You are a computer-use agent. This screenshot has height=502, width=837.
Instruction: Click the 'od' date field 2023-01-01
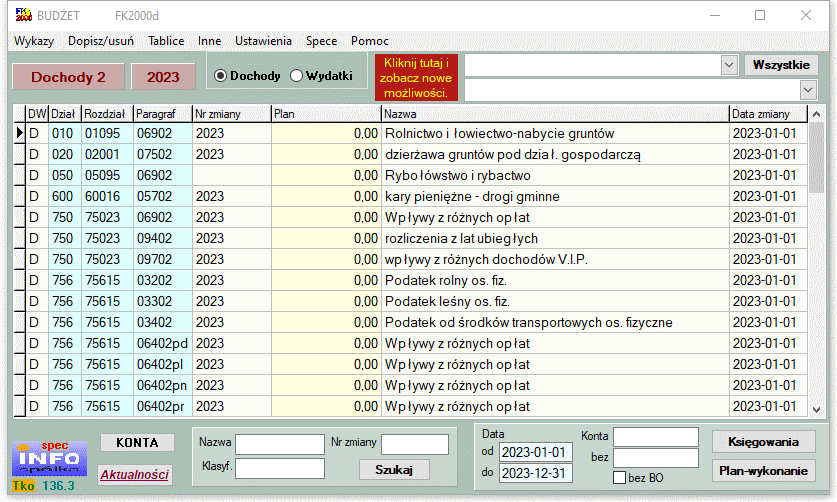coord(535,452)
